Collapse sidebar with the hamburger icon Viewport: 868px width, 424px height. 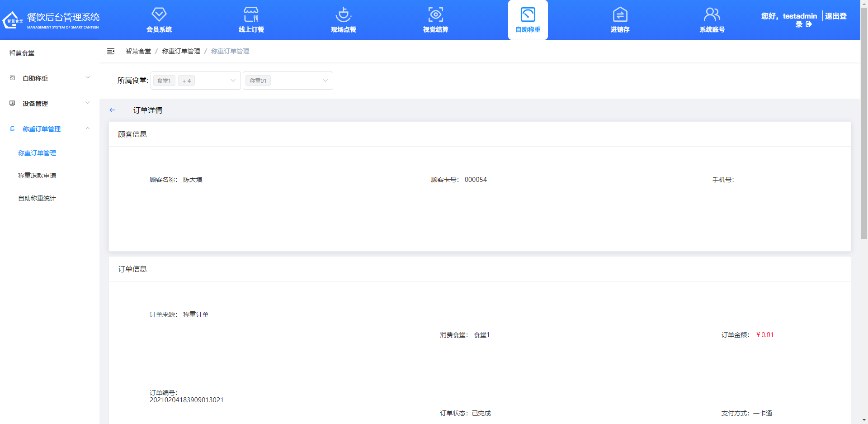111,51
